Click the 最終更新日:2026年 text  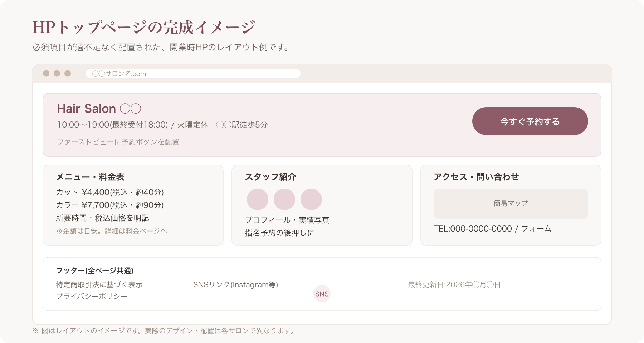pyautogui.click(x=454, y=285)
